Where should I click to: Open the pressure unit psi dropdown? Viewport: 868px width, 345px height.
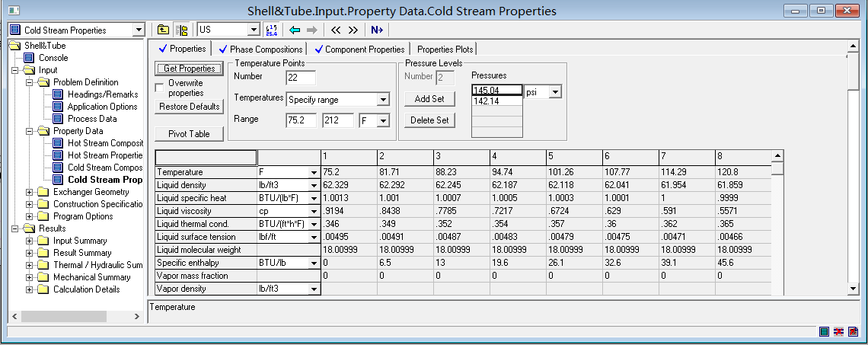click(x=555, y=92)
